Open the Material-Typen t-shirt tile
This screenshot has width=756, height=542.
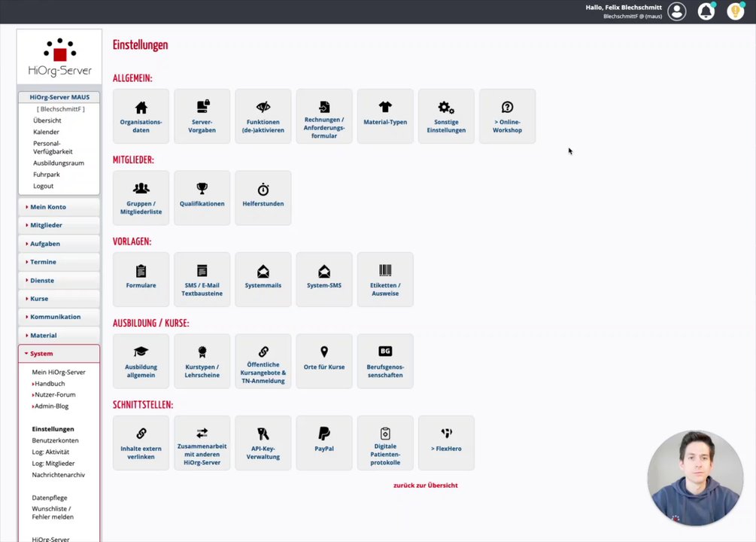pos(385,117)
